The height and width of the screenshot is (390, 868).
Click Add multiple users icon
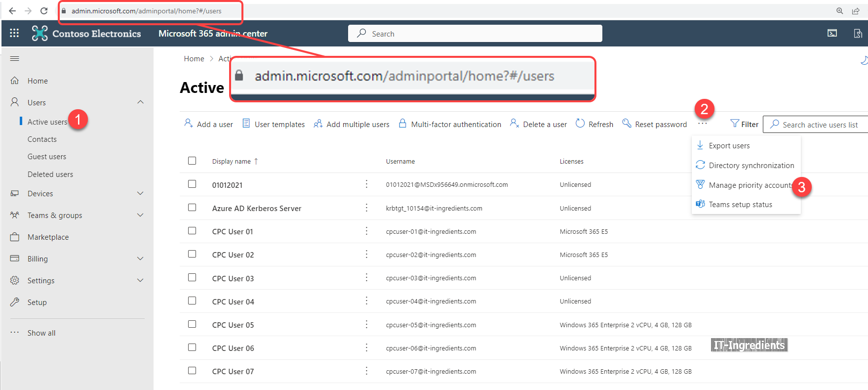click(318, 124)
